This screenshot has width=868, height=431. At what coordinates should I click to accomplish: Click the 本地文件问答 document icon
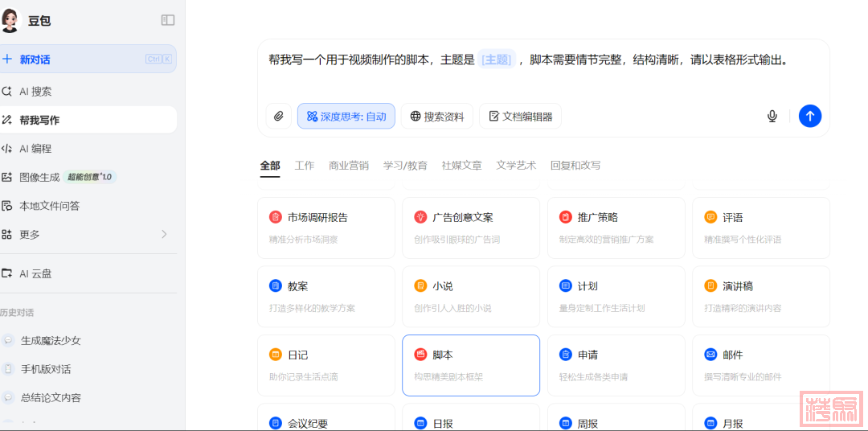coord(6,206)
